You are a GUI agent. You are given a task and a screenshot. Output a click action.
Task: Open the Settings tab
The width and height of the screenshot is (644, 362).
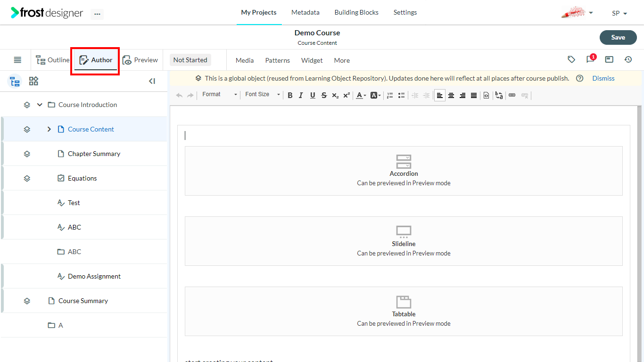click(405, 12)
